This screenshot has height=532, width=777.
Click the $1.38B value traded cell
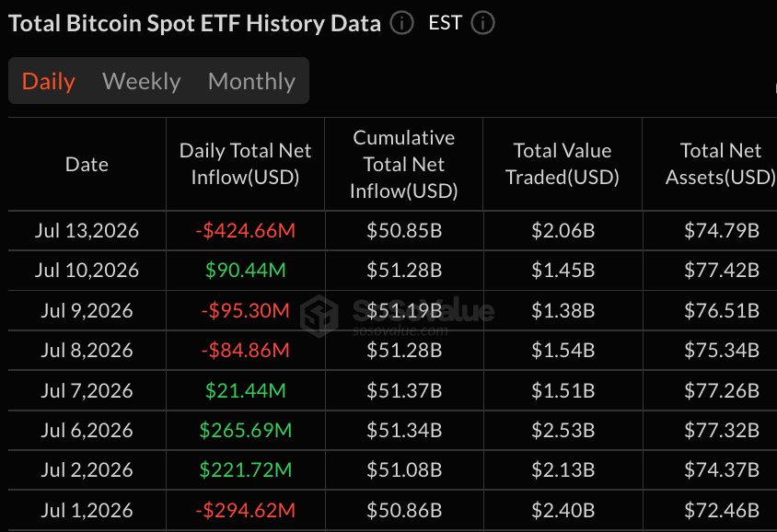click(x=562, y=310)
